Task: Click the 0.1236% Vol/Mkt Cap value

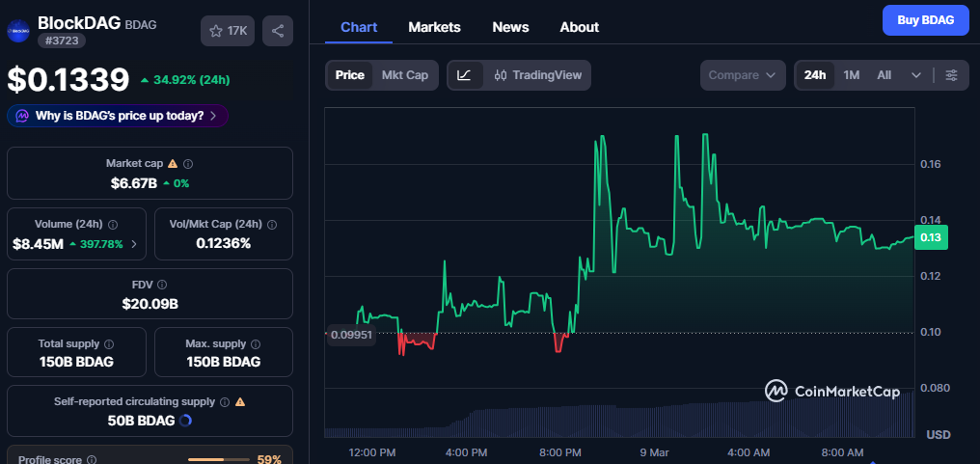Action: click(224, 244)
